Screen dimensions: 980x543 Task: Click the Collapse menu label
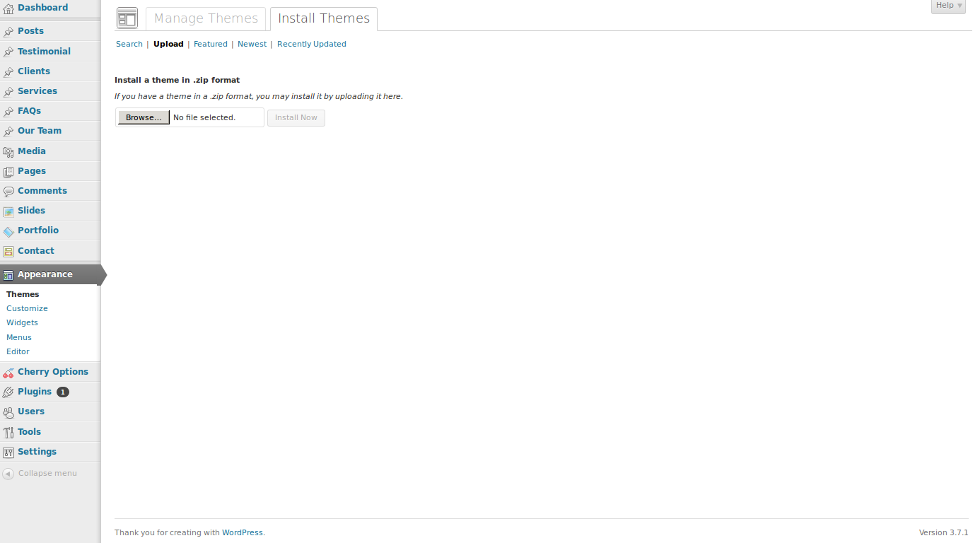(x=47, y=474)
